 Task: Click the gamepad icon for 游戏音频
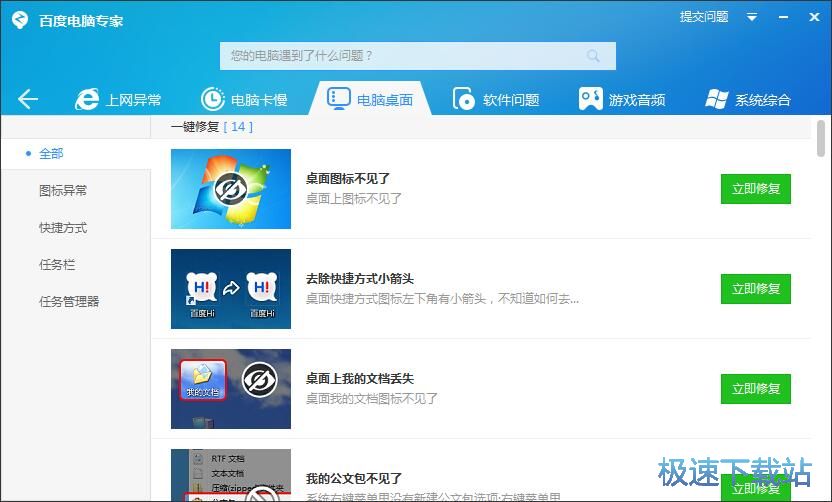coord(591,99)
